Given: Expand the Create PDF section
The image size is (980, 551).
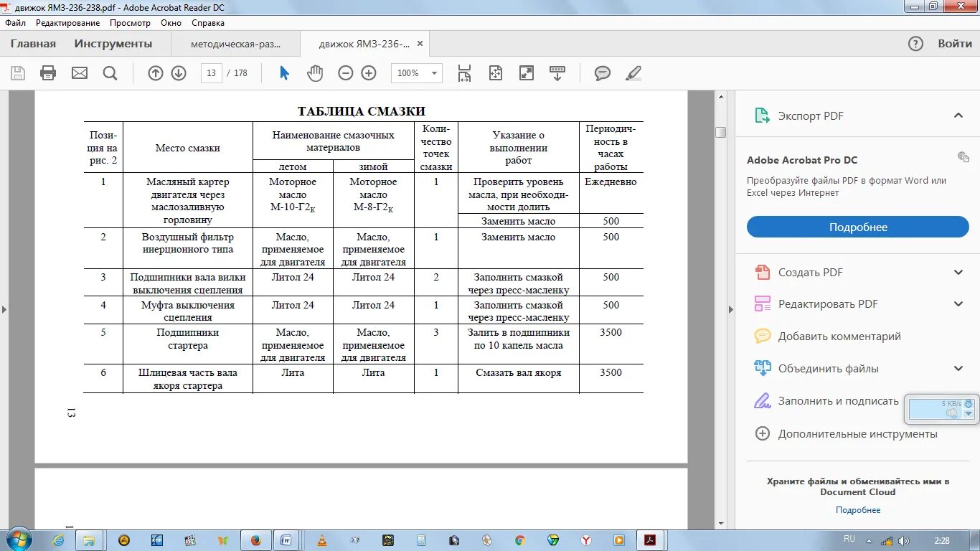Looking at the screenshot, I should 958,272.
